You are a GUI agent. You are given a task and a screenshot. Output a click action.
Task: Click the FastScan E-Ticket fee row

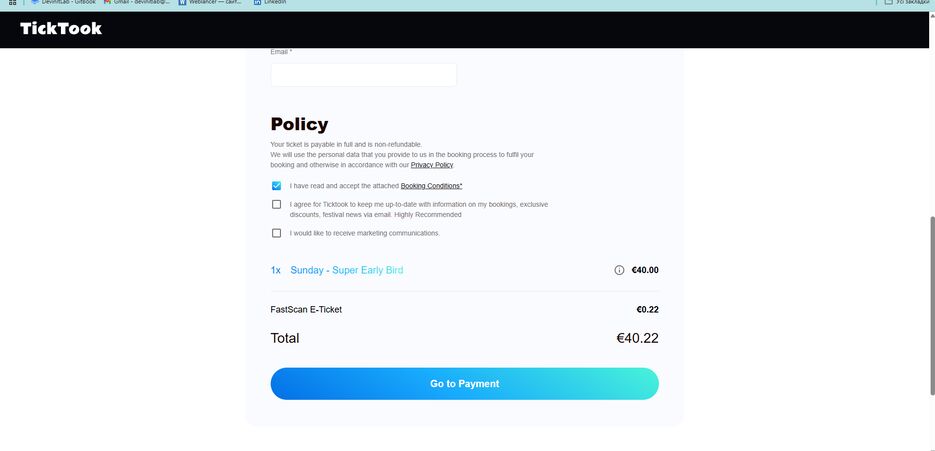(465, 310)
